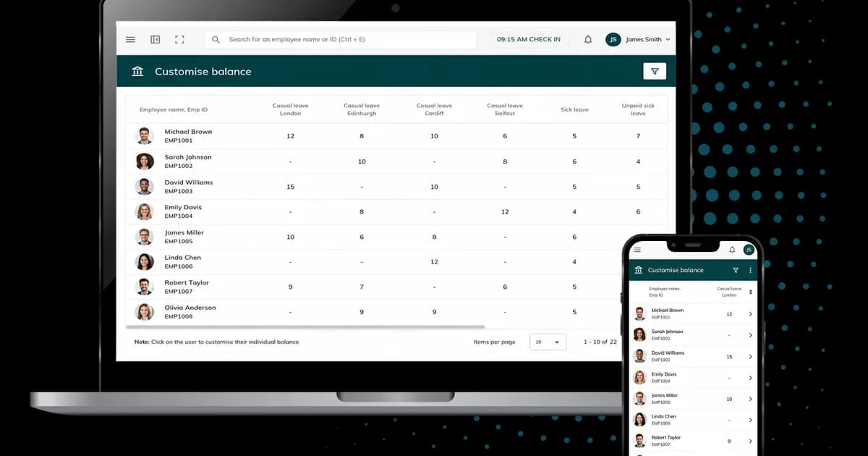The width and height of the screenshot is (868, 456).
Task: Open the Items per page dropdown
Action: pyautogui.click(x=548, y=342)
